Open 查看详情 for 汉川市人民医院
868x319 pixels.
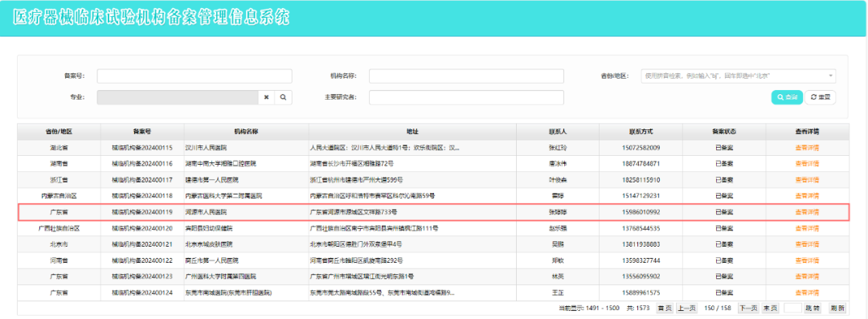[807, 148]
